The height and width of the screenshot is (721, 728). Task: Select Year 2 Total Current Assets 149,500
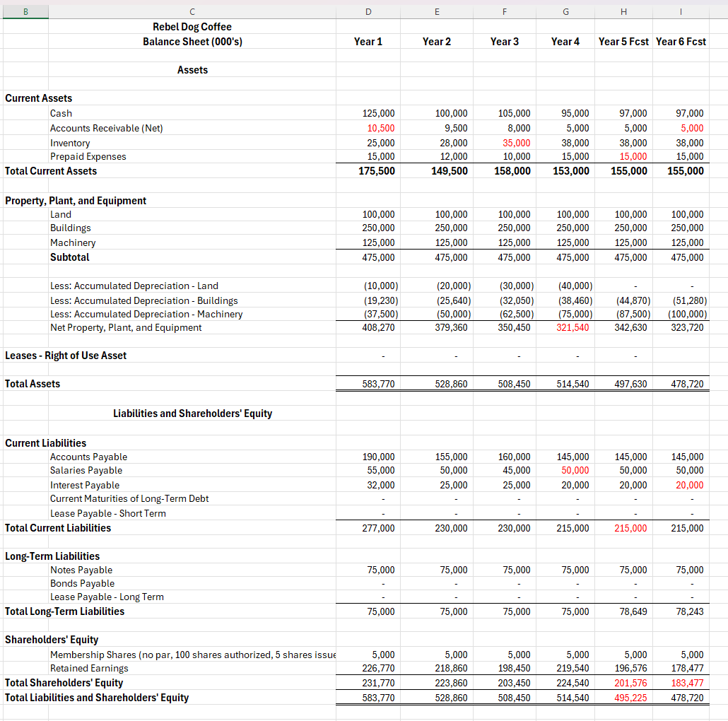pos(450,171)
